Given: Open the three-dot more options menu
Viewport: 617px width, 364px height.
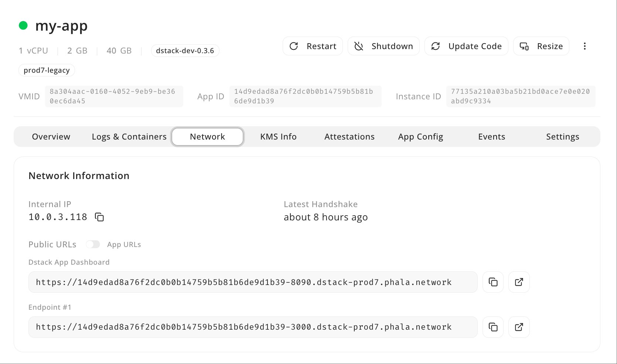Looking at the screenshot, I should 584,46.
